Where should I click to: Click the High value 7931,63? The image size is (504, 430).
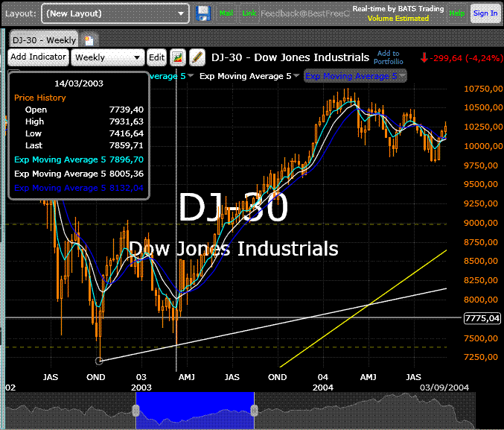(127, 121)
